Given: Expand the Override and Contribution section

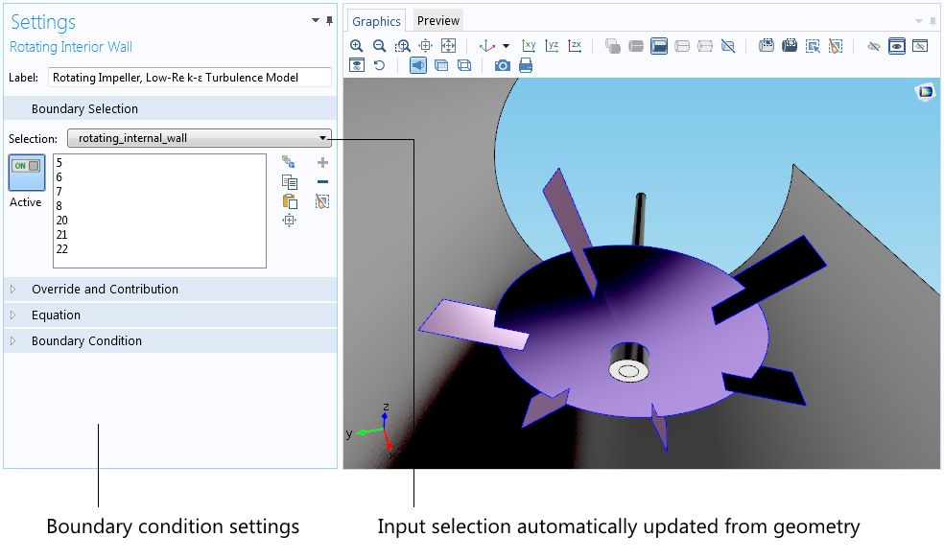Looking at the screenshot, I should [x=171, y=289].
